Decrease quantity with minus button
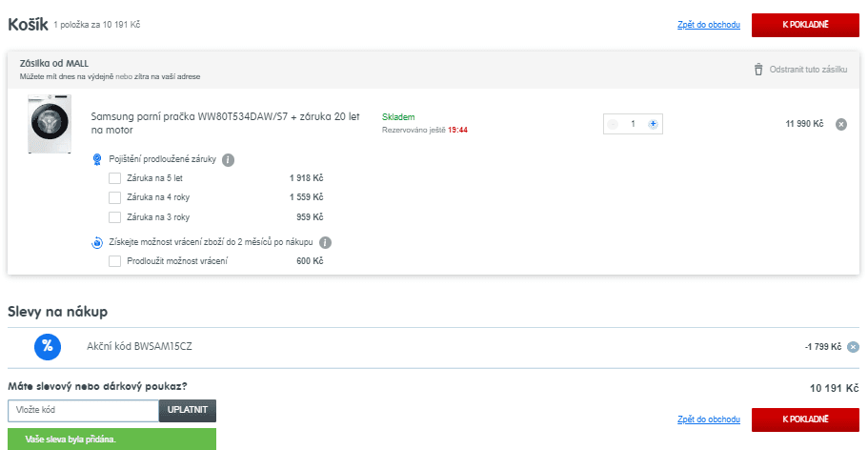The image size is (868, 450). [613, 124]
